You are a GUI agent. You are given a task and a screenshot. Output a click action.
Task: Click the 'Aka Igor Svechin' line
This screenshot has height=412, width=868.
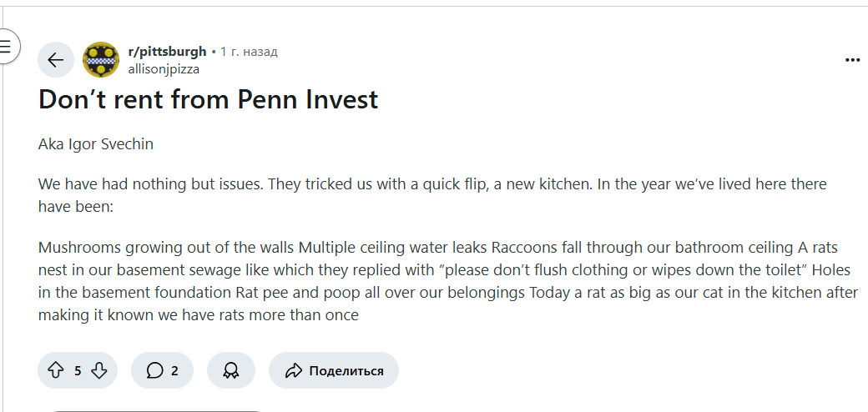point(96,143)
